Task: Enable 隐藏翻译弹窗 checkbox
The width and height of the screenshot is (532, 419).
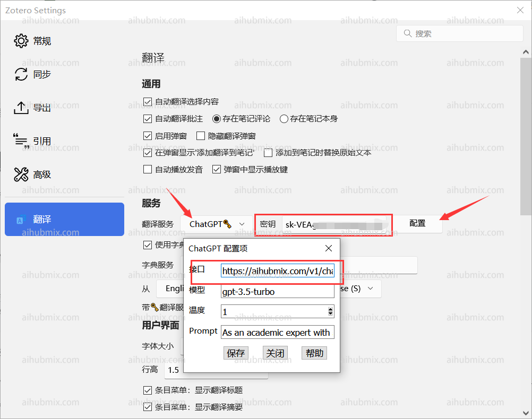Action: coord(201,136)
